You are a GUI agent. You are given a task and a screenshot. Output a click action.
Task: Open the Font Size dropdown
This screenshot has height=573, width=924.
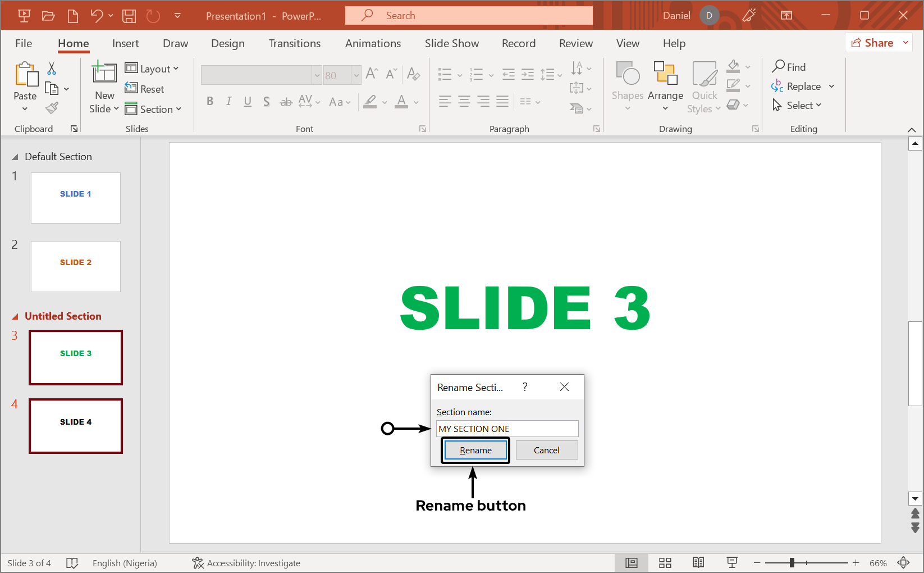click(357, 75)
